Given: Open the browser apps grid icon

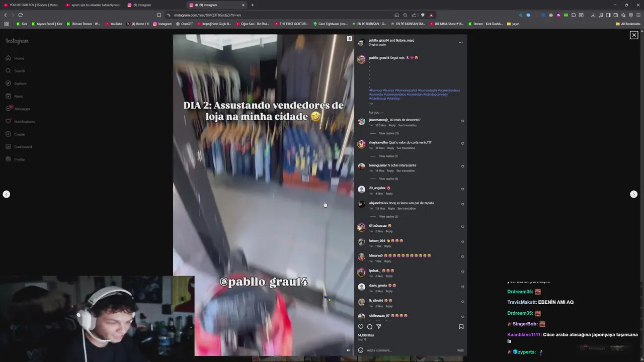Looking at the screenshot, I should pos(6,24).
